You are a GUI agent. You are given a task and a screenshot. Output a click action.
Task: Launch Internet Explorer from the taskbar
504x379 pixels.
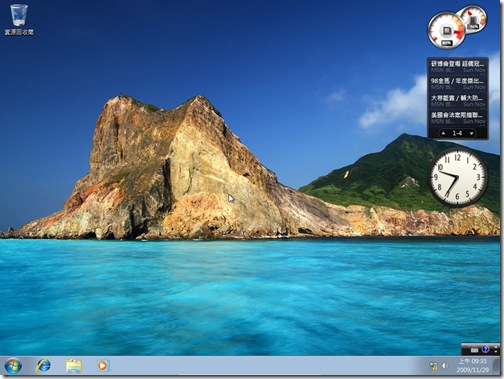coord(43,366)
